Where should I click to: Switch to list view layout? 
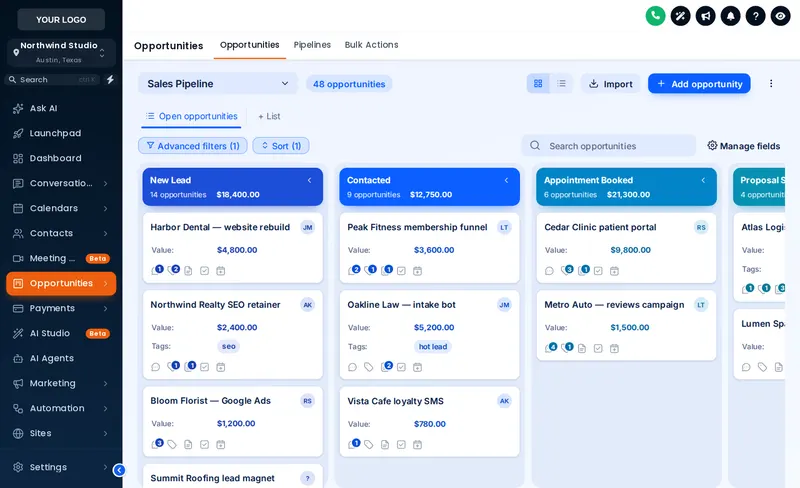561,84
